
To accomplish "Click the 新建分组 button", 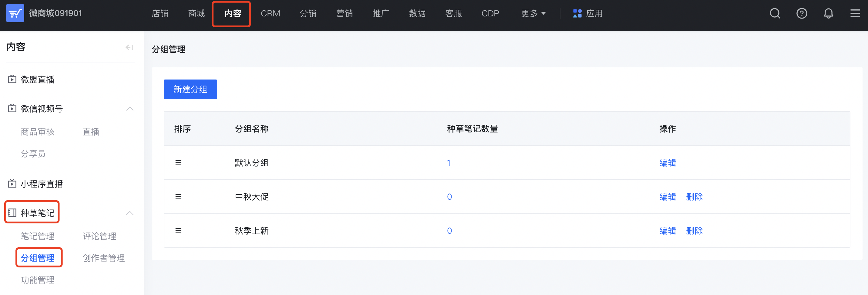I will 190,89.
